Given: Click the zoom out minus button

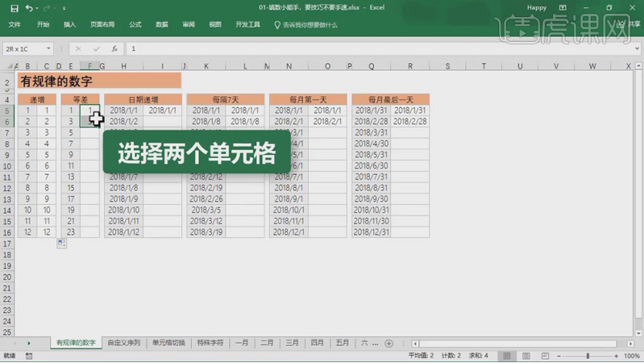Looking at the screenshot, I should click(x=559, y=356).
